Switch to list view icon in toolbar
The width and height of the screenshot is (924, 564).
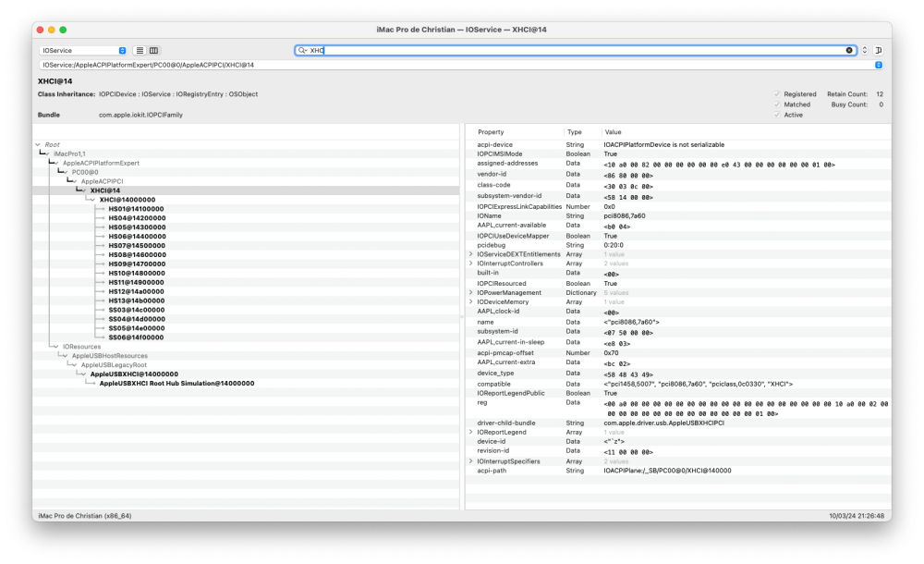pyautogui.click(x=140, y=51)
